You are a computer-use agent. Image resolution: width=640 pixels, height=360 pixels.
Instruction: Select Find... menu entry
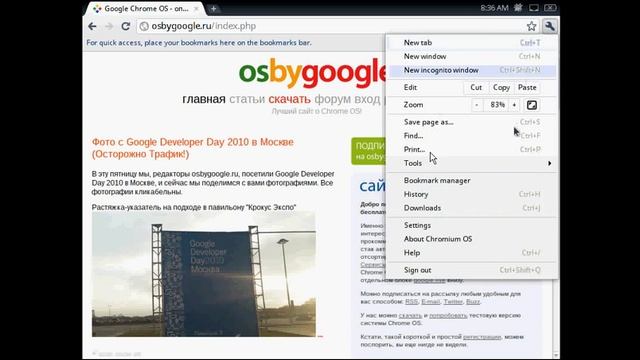(472, 136)
